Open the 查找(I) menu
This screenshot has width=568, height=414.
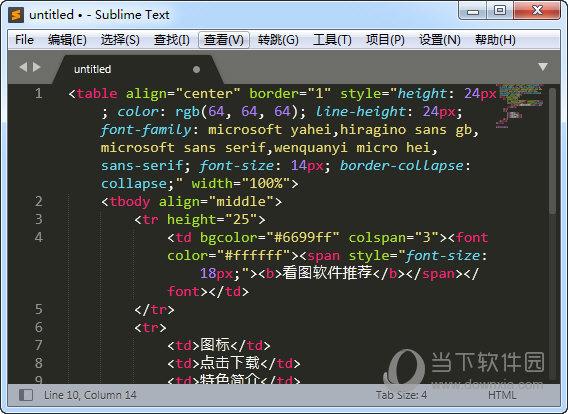coord(171,39)
